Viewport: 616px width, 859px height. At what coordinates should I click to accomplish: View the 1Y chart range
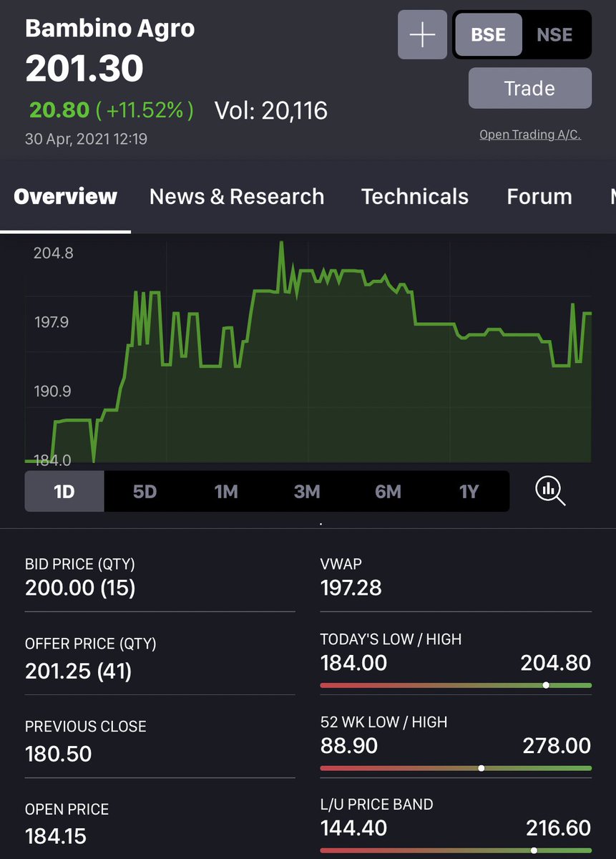click(469, 491)
